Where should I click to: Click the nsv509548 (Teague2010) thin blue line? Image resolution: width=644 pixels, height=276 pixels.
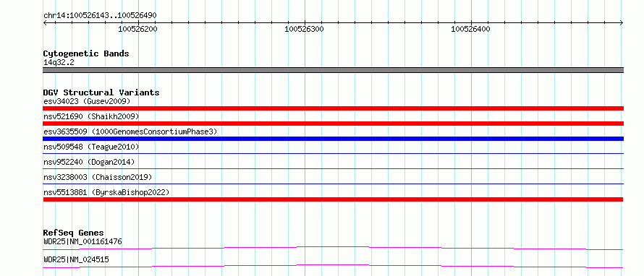click(x=333, y=154)
